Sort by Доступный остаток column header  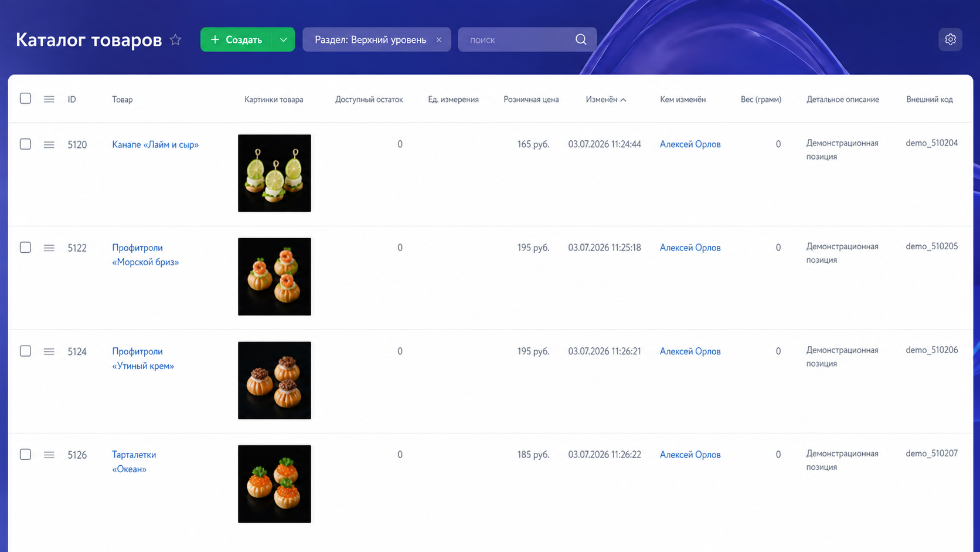click(x=369, y=99)
